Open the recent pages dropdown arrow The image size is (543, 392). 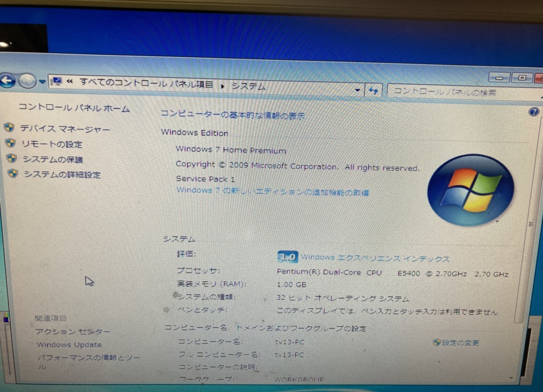tap(42, 82)
